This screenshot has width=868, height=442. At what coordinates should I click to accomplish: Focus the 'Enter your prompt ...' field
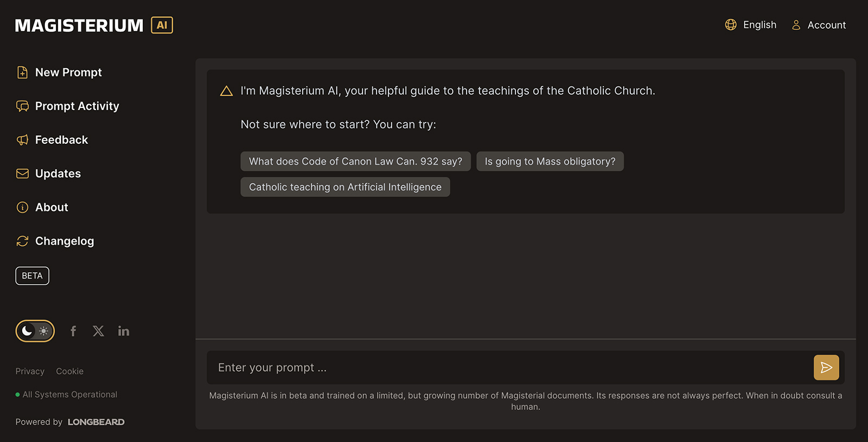pyautogui.click(x=510, y=368)
